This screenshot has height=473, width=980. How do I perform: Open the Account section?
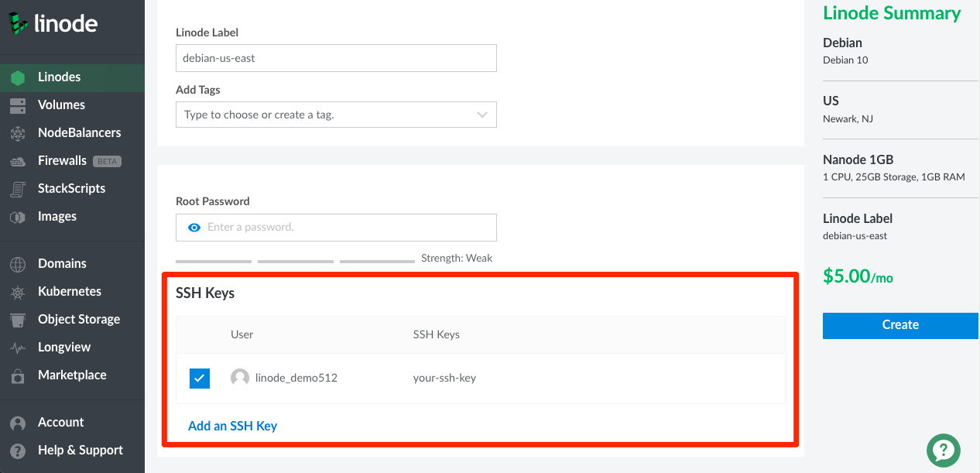60,423
